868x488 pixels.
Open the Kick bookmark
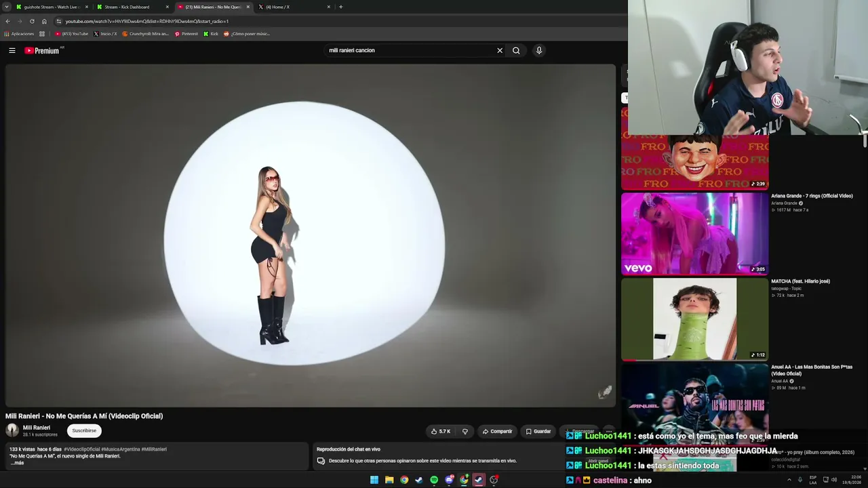(211, 34)
